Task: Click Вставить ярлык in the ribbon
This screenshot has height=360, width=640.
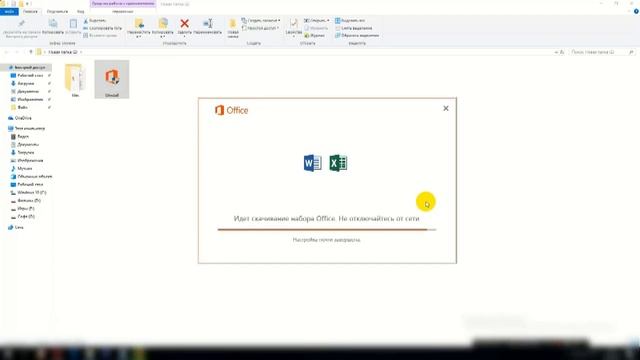Action: point(100,36)
